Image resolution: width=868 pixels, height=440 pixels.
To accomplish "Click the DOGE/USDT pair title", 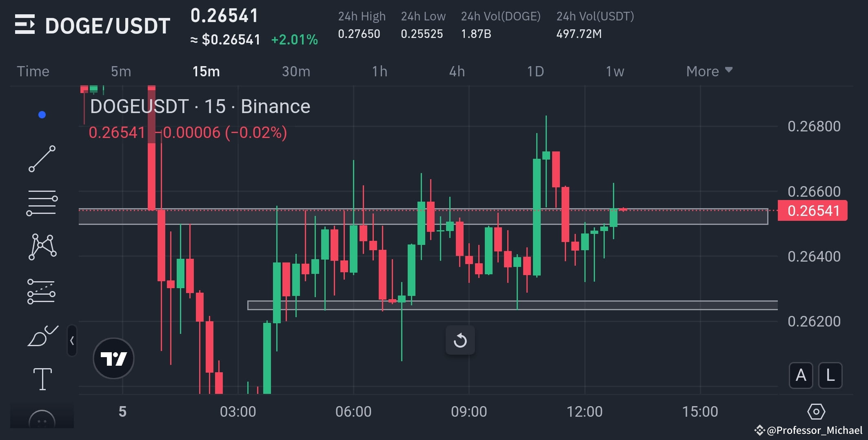I will (x=107, y=25).
